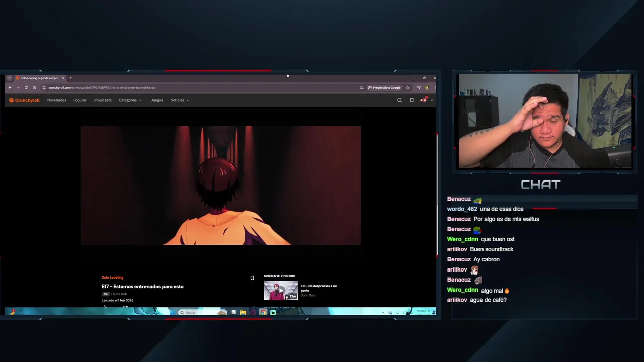This screenshot has width=644, height=362.
Task: Click the Crunchyroll logo
Action: tap(24, 100)
